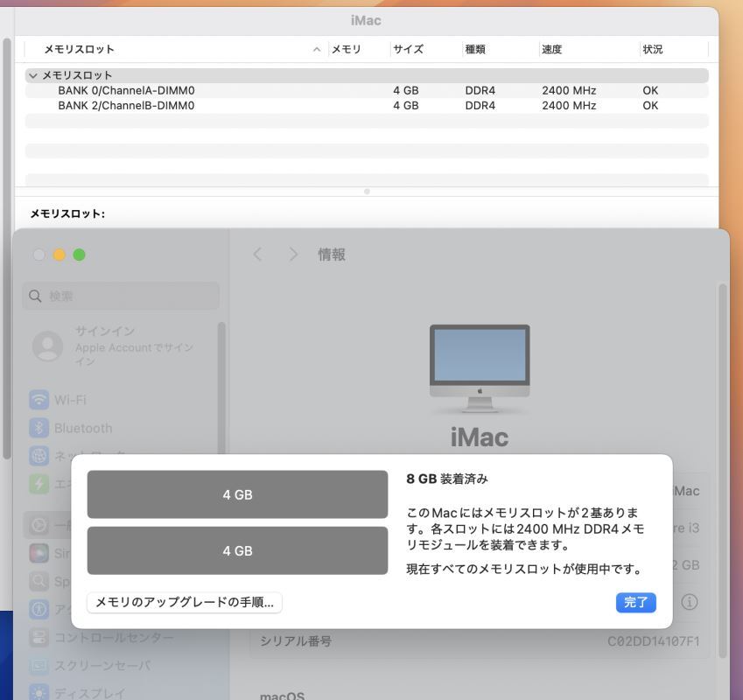Open サインイン Apple Account entry
This screenshot has width=743, height=700.
[x=121, y=346]
